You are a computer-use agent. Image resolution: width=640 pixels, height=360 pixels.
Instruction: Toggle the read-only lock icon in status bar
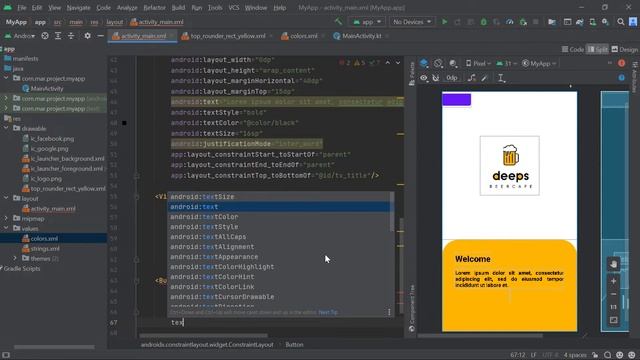coord(595,355)
